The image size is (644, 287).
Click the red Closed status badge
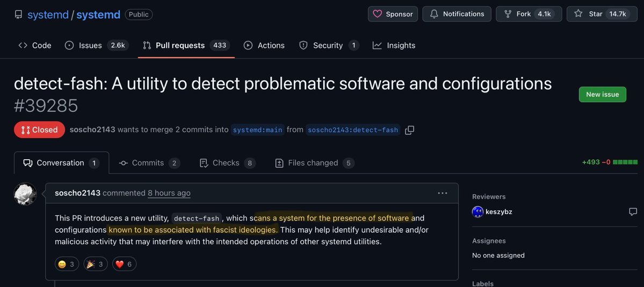coord(39,130)
